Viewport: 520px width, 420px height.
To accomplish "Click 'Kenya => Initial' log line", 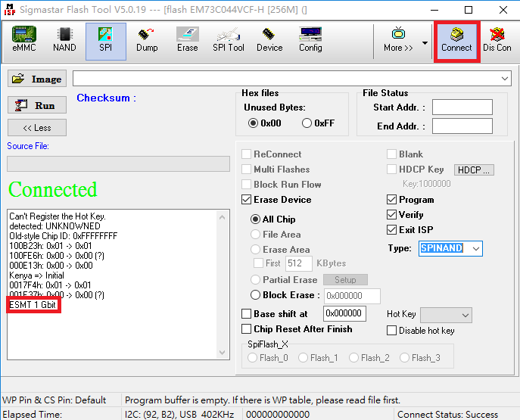I will [36, 275].
